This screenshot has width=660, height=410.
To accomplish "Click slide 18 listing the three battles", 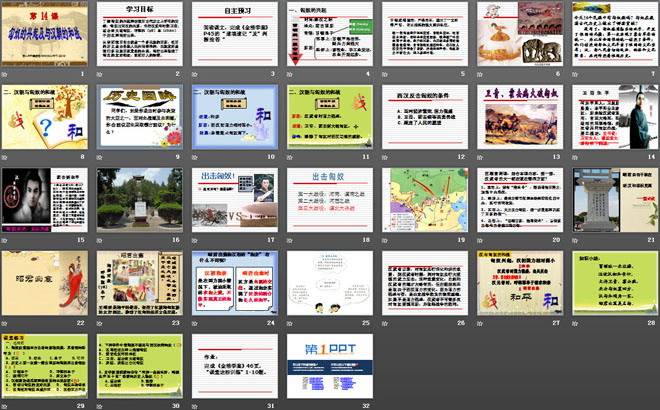I will coord(329,199).
